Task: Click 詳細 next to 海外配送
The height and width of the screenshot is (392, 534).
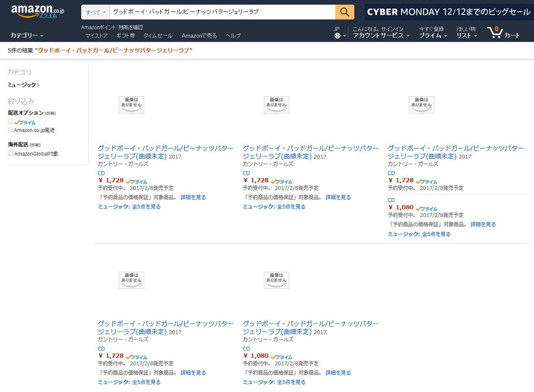Action: tap(35, 145)
